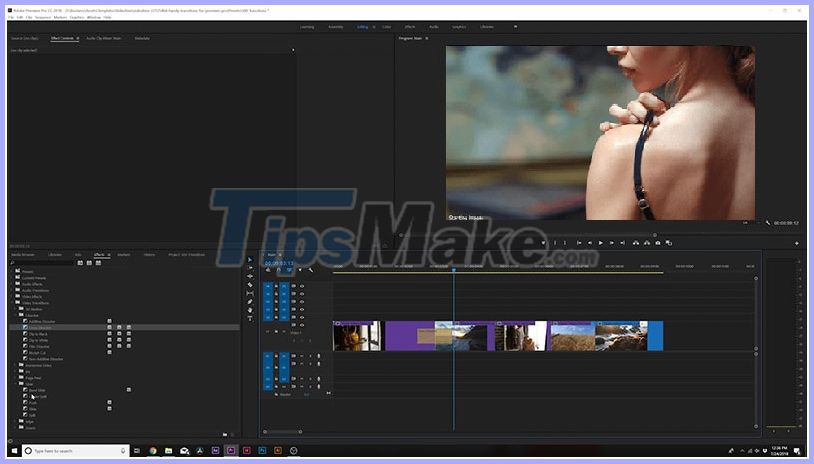The width and height of the screenshot is (814, 464).
Task: Click Windows taskbar search box
Action: [x=75, y=451]
